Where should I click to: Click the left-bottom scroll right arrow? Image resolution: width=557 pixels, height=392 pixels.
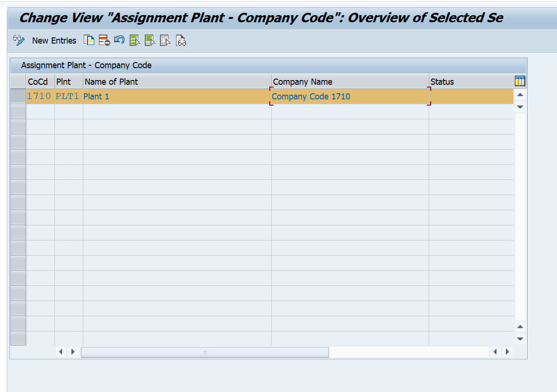73,352
